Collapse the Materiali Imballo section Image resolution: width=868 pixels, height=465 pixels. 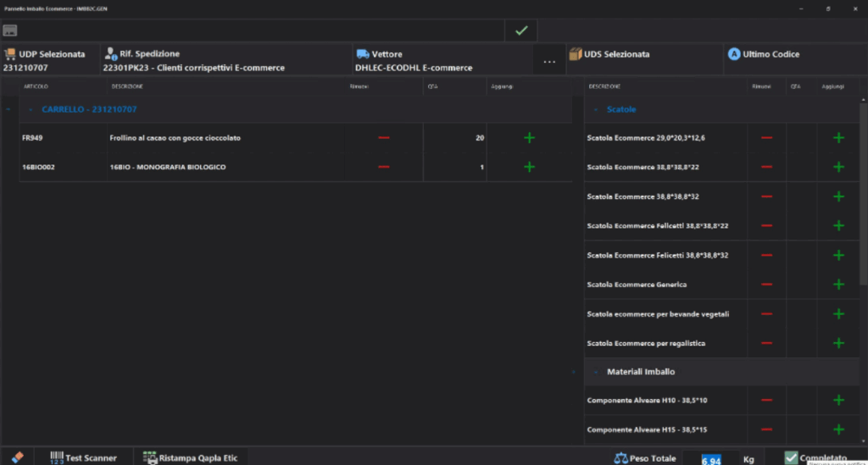[596, 372]
